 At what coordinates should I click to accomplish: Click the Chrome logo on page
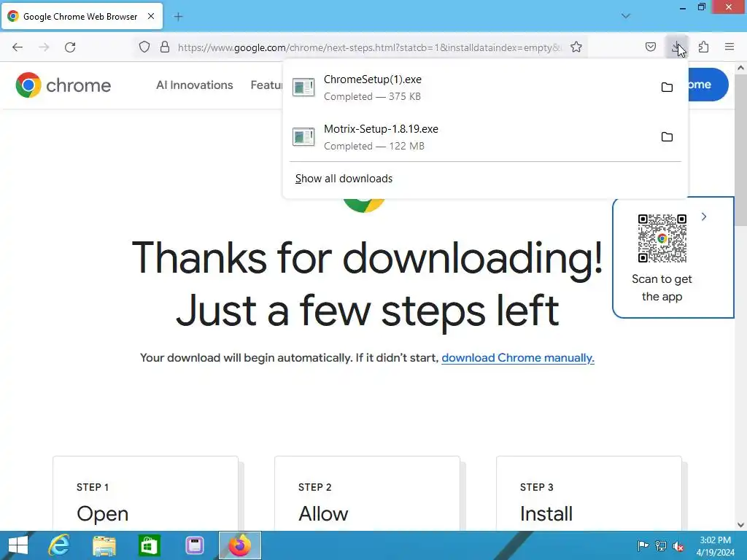[x=63, y=85]
